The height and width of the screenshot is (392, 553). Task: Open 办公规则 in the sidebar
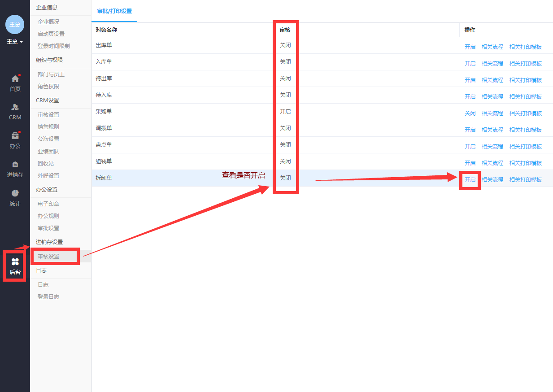48,216
